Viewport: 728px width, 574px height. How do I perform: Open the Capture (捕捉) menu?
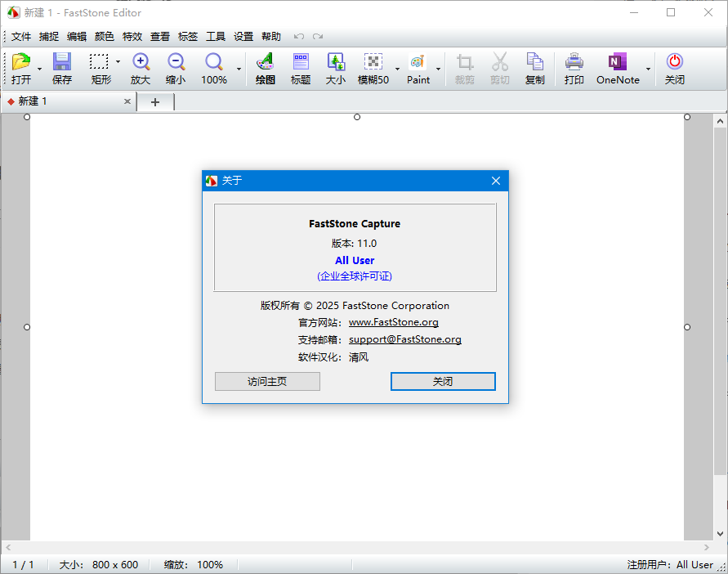(x=49, y=36)
